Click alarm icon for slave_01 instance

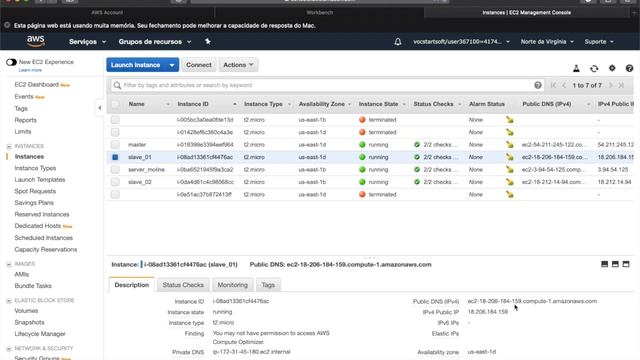(x=510, y=157)
